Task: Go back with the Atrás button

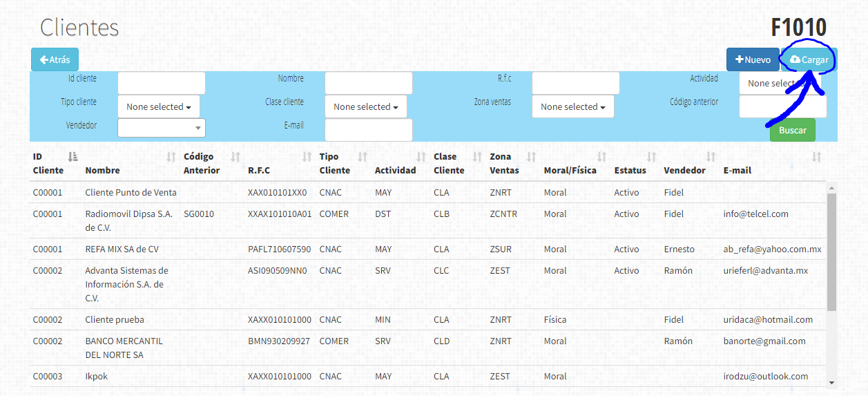Action: tap(55, 59)
